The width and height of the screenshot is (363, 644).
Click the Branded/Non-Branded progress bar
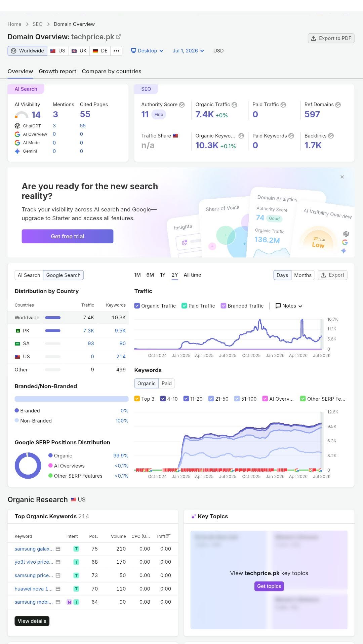(72, 399)
